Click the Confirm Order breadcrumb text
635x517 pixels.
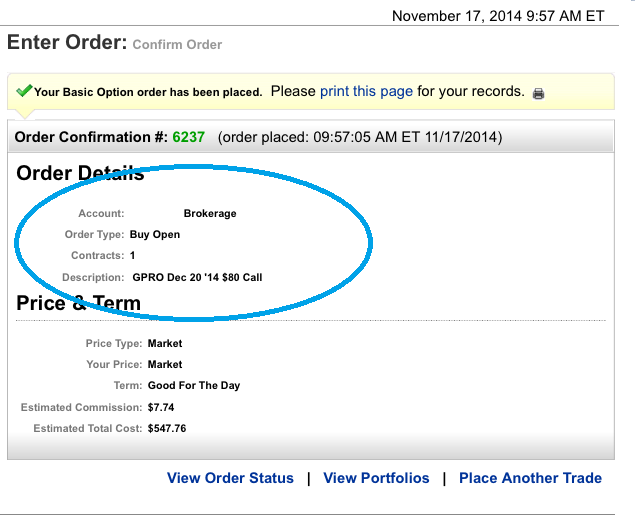point(177,45)
